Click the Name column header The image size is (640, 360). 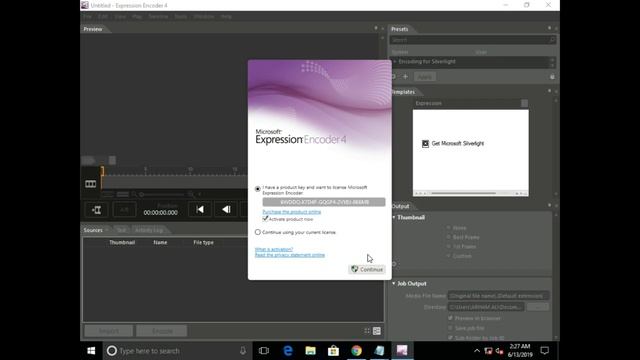160,242
